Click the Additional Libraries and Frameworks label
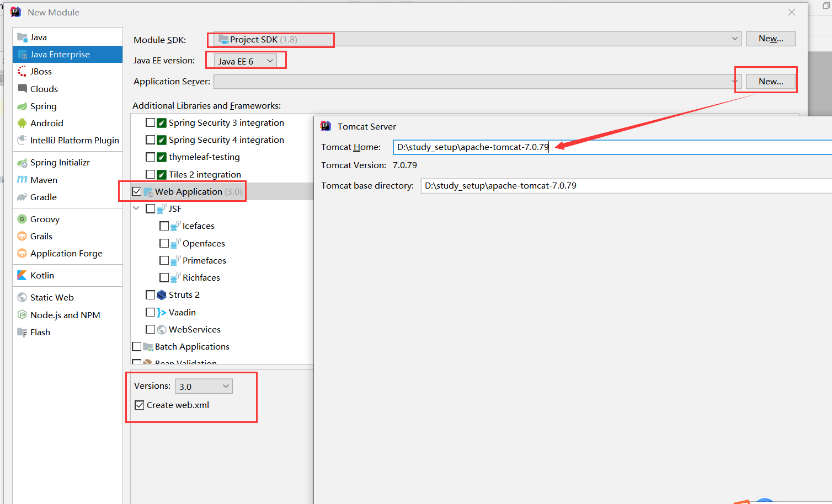 click(206, 105)
